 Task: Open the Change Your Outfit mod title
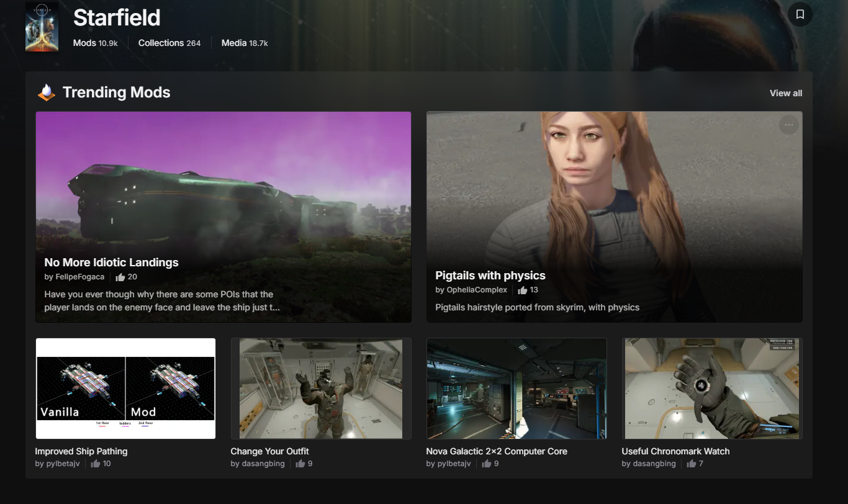[x=269, y=451]
